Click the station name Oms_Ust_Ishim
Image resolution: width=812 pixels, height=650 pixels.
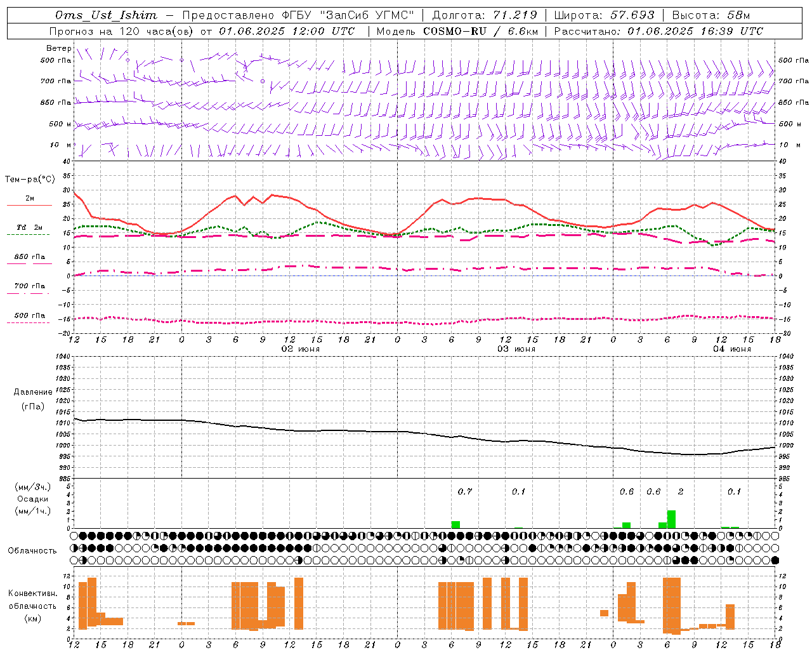pyautogui.click(x=106, y=15)
